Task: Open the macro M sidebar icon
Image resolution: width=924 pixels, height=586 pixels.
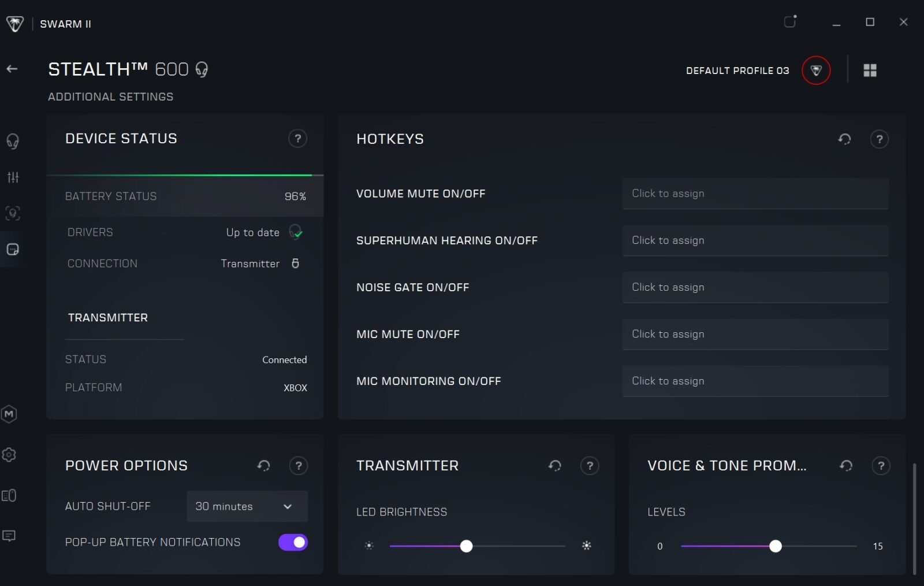Action: (x=9, y=414)
